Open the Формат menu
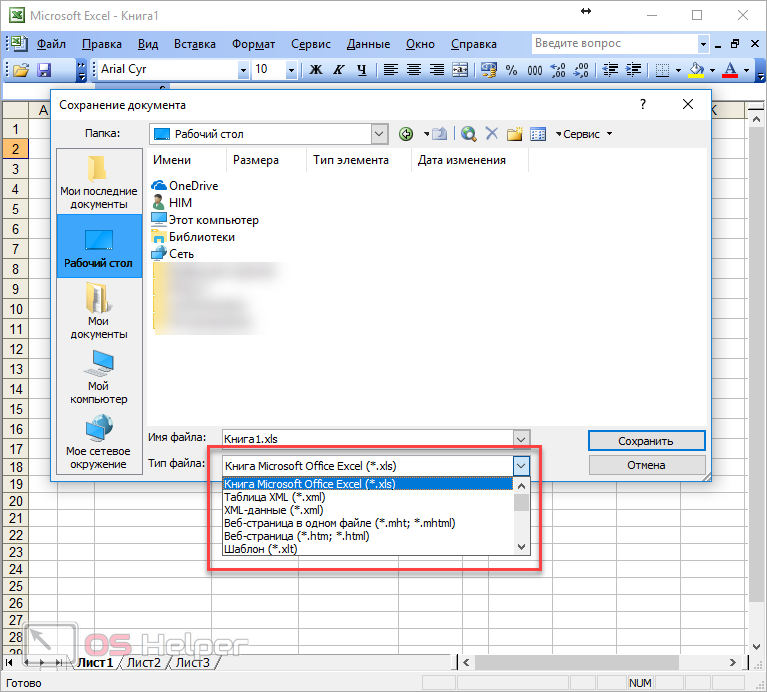 coord(253,44)
